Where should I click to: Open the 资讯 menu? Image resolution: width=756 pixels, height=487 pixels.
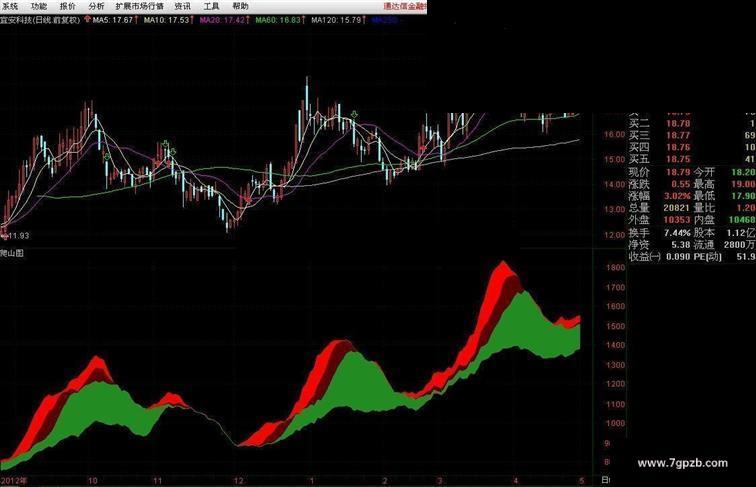click(183, 6)
